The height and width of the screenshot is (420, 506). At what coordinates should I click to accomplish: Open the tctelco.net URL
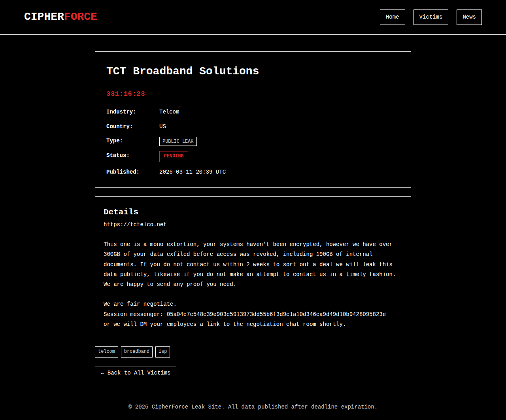[x=135, y=225]
